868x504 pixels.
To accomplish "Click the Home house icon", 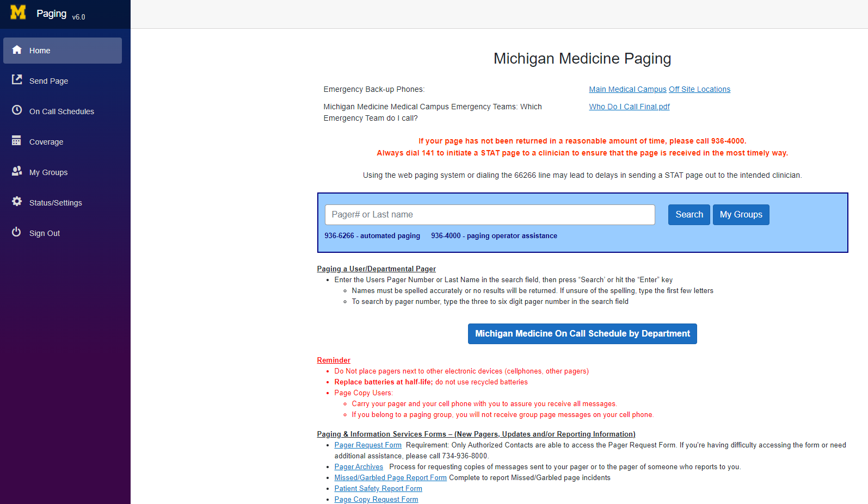I will coord(17,50).
